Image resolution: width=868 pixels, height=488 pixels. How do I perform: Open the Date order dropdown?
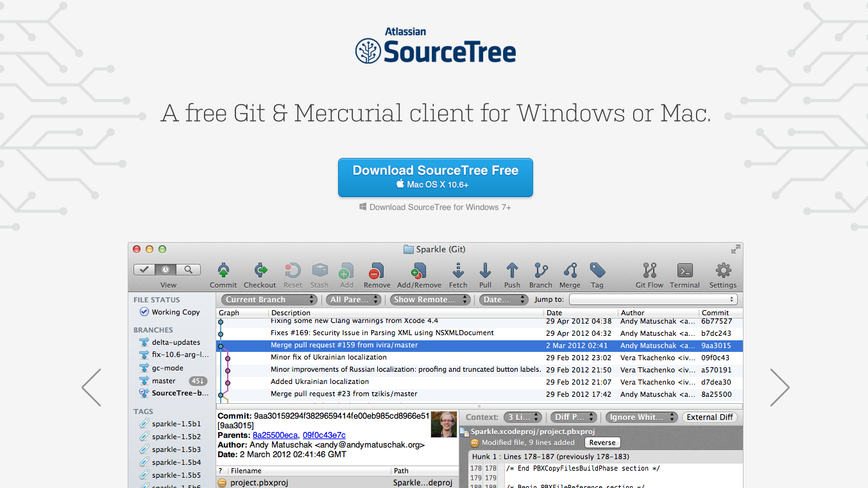click(504, 300)
